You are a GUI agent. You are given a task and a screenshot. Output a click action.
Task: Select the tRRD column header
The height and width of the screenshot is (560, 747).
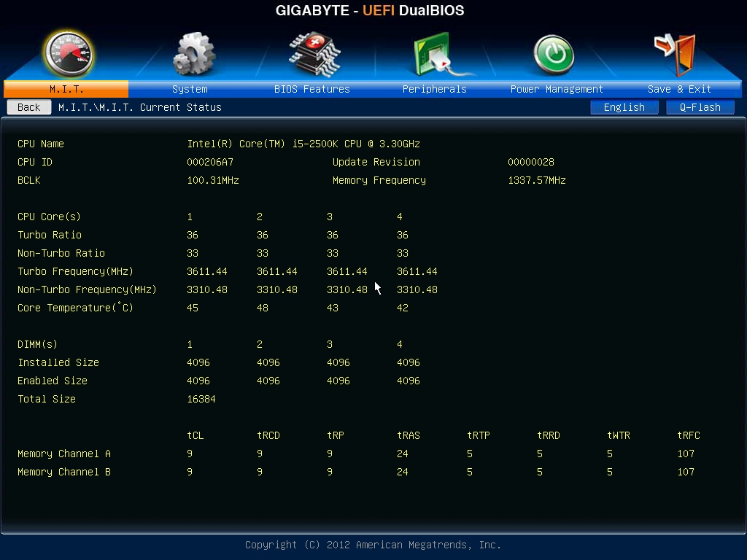click(549, 435)
